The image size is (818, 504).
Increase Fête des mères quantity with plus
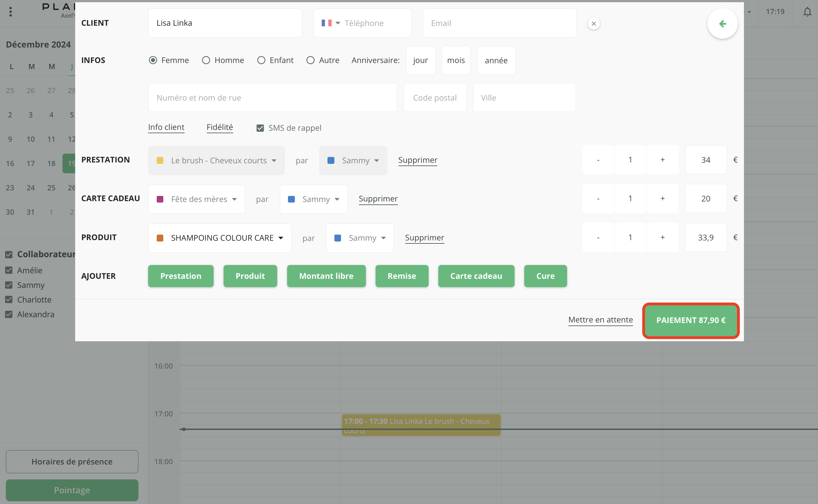(662, 198)
